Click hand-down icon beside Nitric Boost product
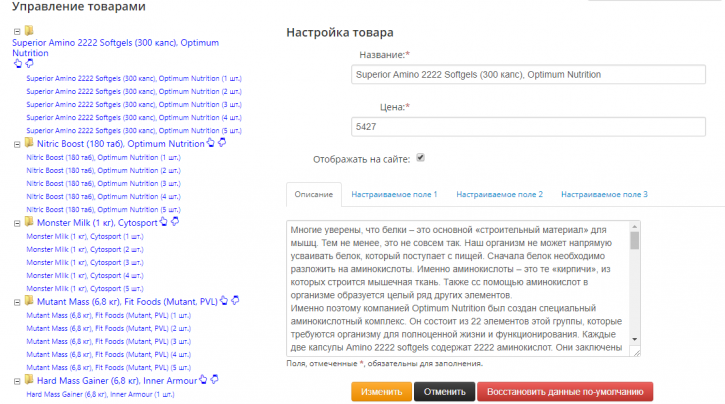The image size is (725, 404). point(222,143)
